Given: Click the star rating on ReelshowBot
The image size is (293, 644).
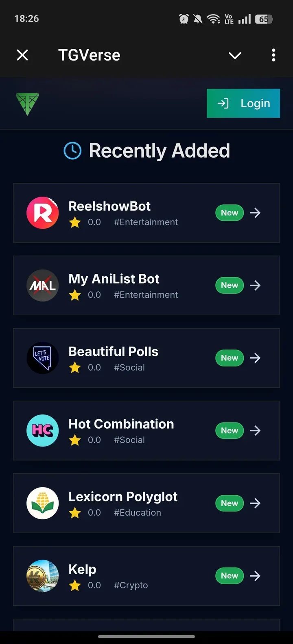Looking at the screenshot, I should tap(75, 222).
